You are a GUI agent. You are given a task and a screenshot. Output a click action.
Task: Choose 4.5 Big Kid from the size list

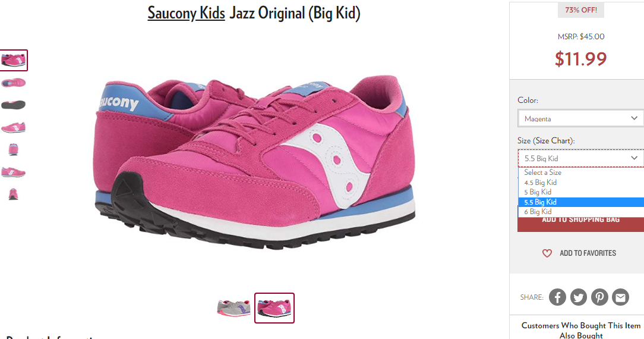pos(581,183)
